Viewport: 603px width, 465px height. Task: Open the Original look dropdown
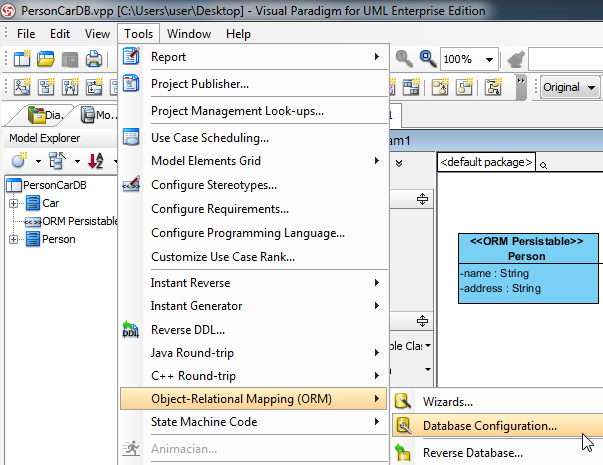pyautogui.click(x=591, y=88)
